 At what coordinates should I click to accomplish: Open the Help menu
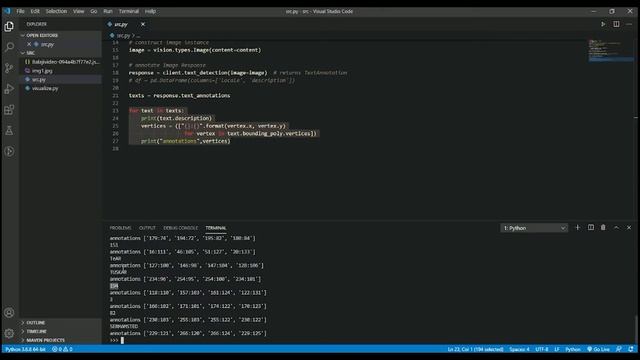coord(150,11)
